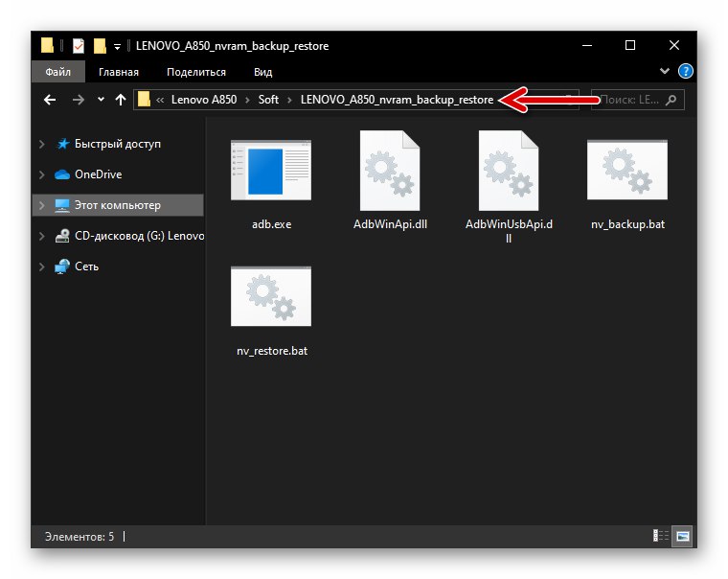
Task: Select the AdbWinApi.dll file icon
Action: [x=390, y=171]
